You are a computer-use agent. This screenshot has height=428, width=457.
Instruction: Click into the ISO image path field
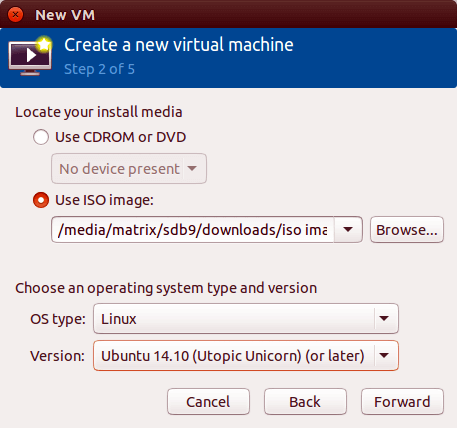193,230
